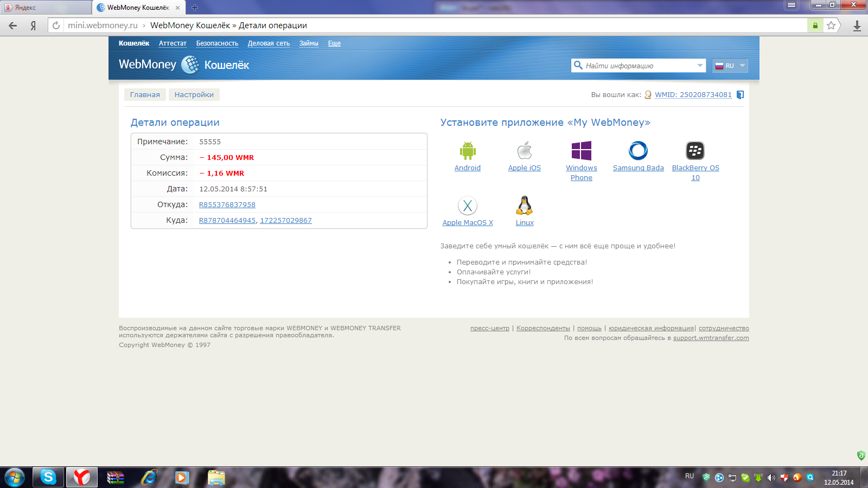
Task: Switch to the Яндекс browser tab
Action: pyautogui.click(x=46, y=8)
